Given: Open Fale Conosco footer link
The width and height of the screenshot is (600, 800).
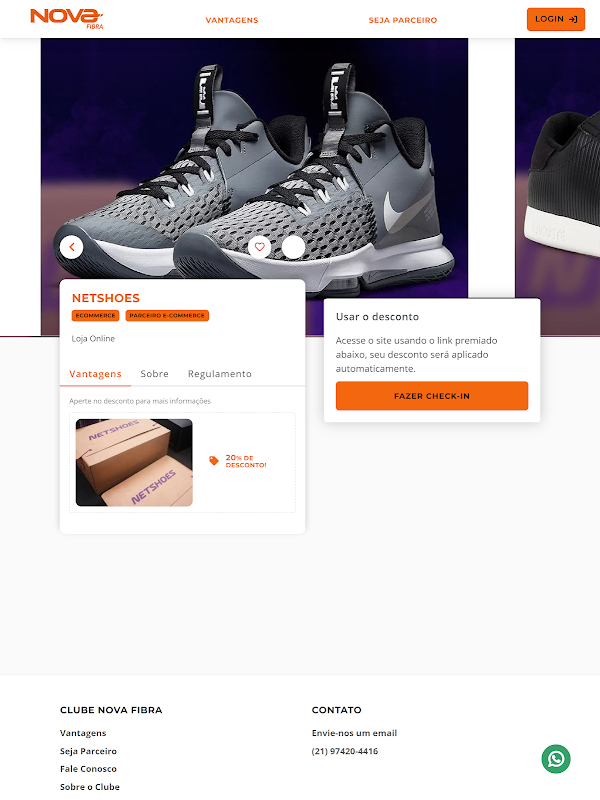Looking at the screenshot, I should [x=88, y=769].
